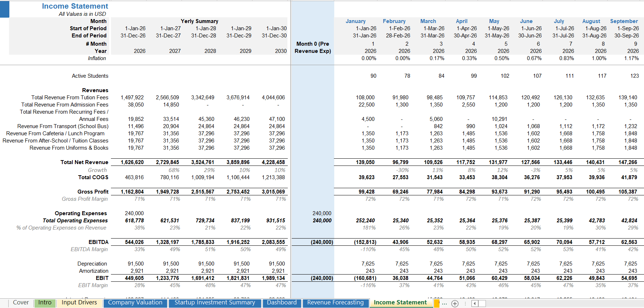This screenshot has width=644, height=308.
Task: Add a new sheet with plus icon
Action: click(x=455, y=304)
